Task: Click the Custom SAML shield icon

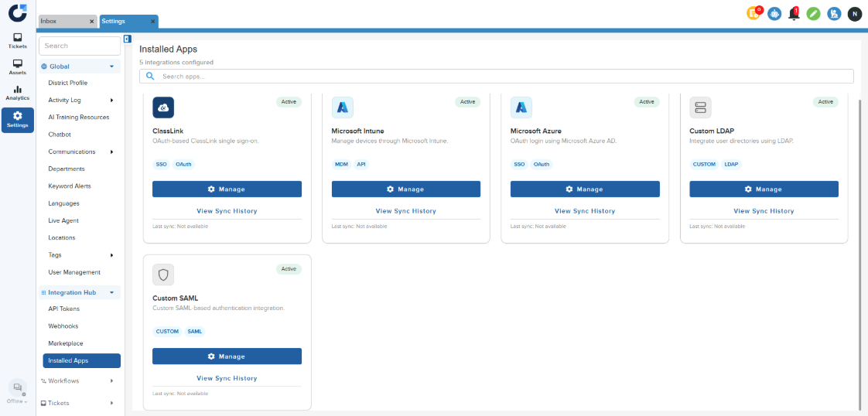Action: point(163,274)
